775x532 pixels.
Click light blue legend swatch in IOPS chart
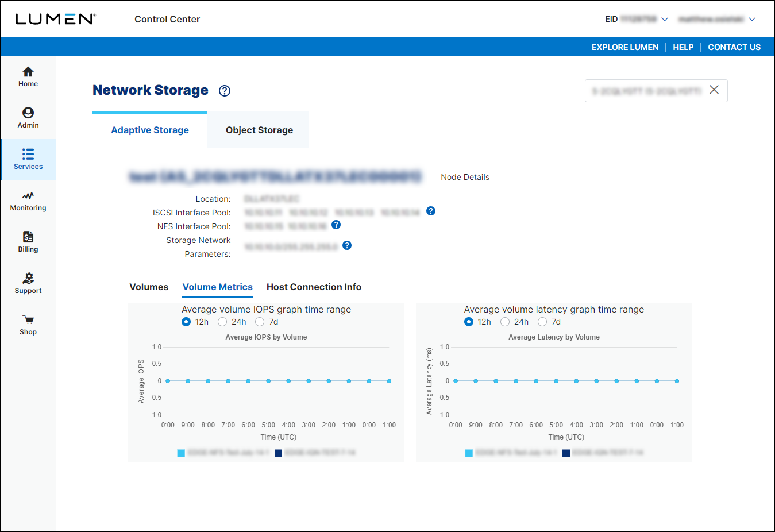pos(181,453)
